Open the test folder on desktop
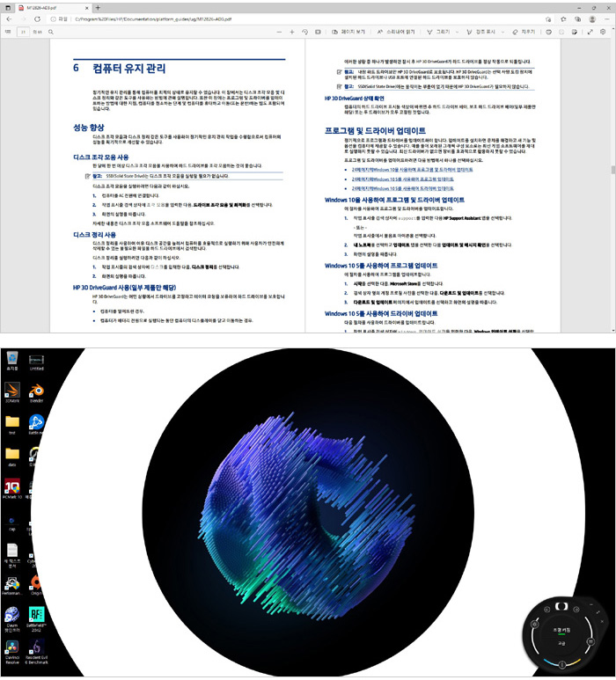Screen dimensions: 616x680 click(x=12, y=425)
